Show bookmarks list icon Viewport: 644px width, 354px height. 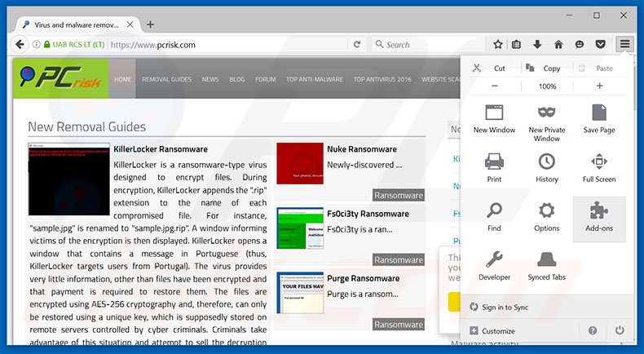pos(516,44)
